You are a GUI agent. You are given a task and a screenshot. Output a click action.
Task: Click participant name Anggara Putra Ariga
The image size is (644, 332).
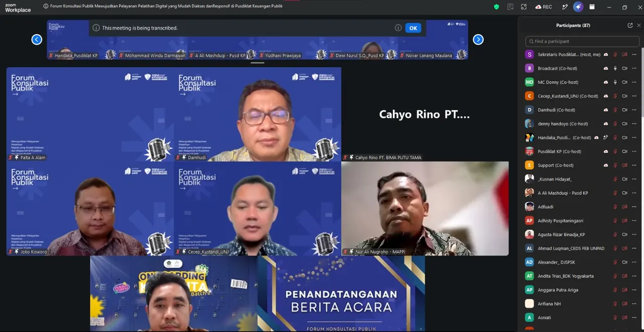coord(558,290)
